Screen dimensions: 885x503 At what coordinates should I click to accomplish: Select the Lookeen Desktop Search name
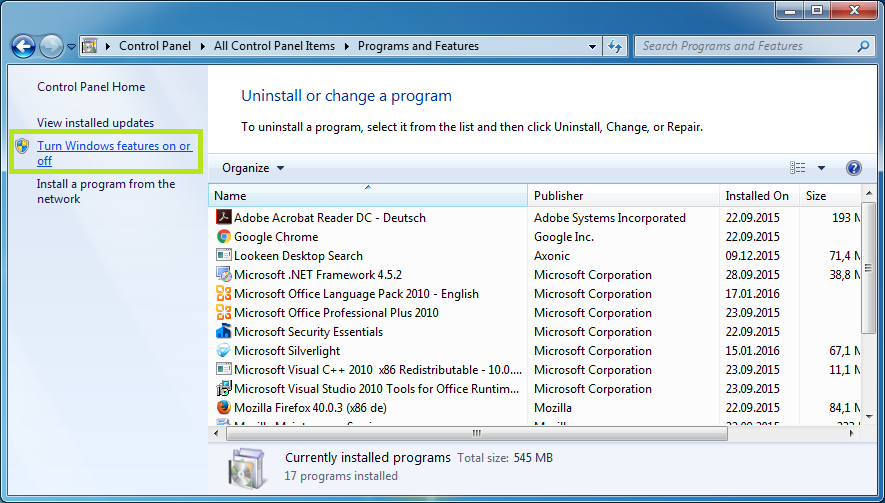click(298, 256)
